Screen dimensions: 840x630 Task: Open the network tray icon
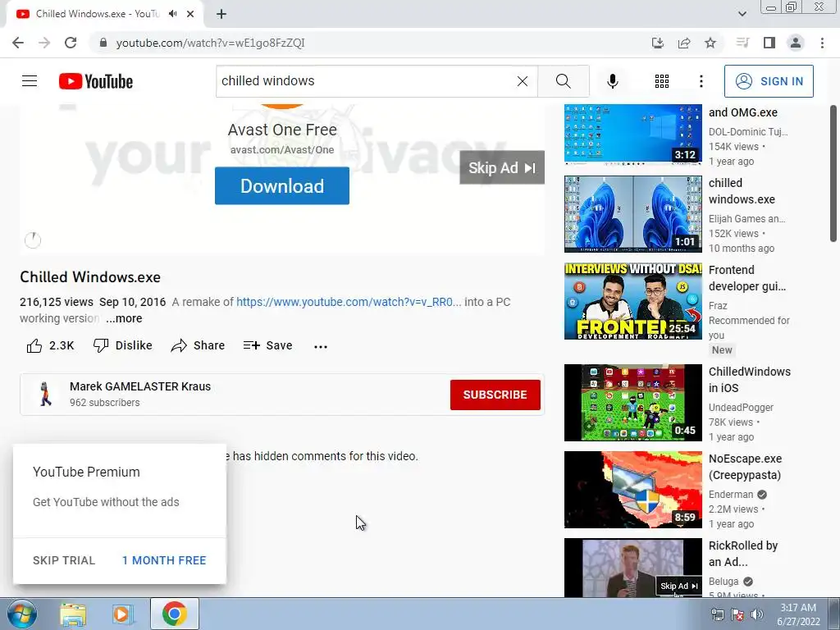point(717,614)
